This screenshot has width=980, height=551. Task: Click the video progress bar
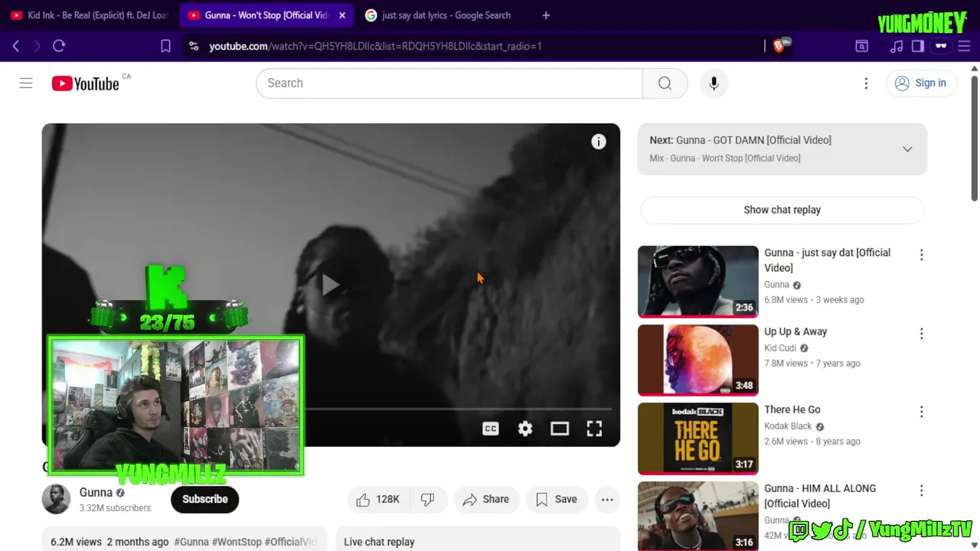coord(458,409)
